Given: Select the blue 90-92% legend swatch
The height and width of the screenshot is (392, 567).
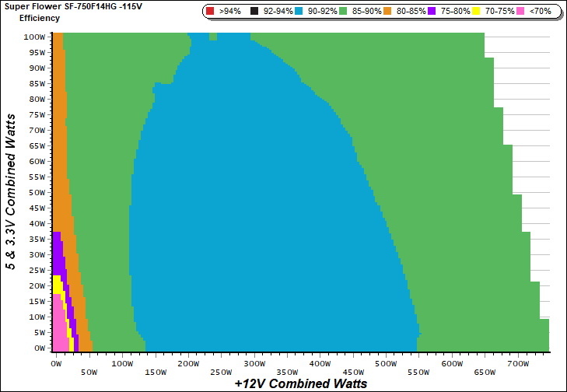Looking at the screenshot, I should coord(300,12).
